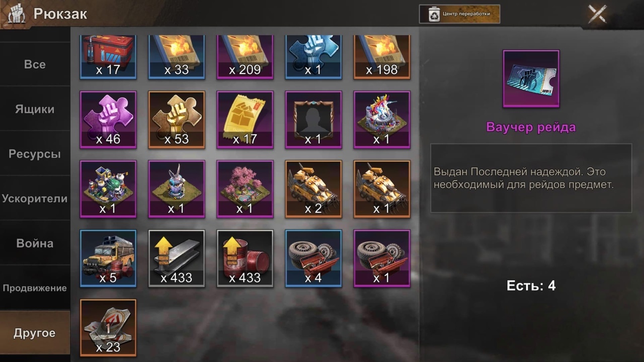644x362 pixels.
Task: Select the gold fist puzzle piece x53
Action: [x=177, y=120]
